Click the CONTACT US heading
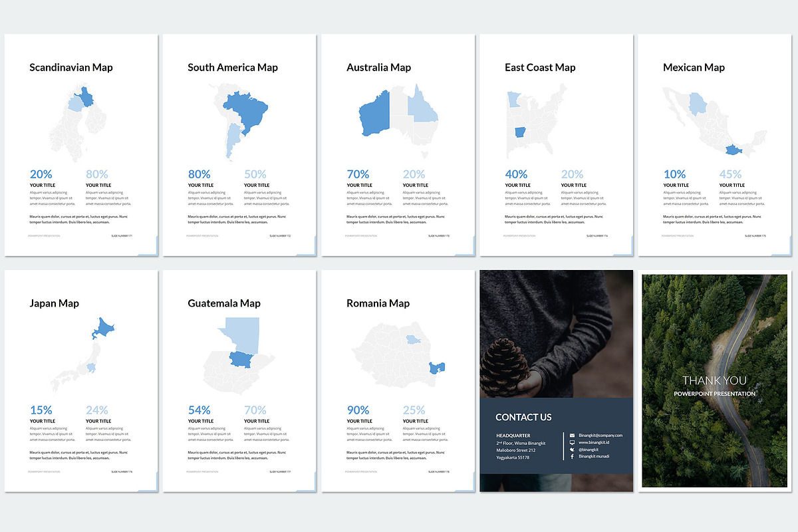 [x=523, y=418]
